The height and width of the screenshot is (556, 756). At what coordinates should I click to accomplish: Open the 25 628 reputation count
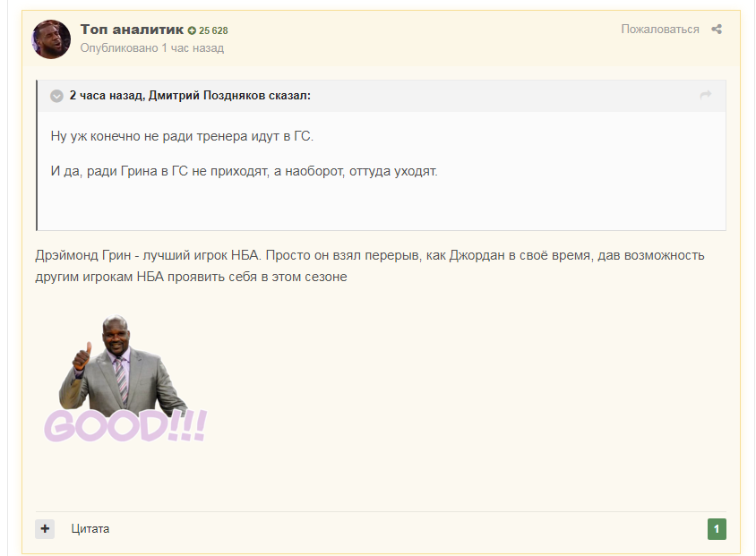[x=213, y=30]
